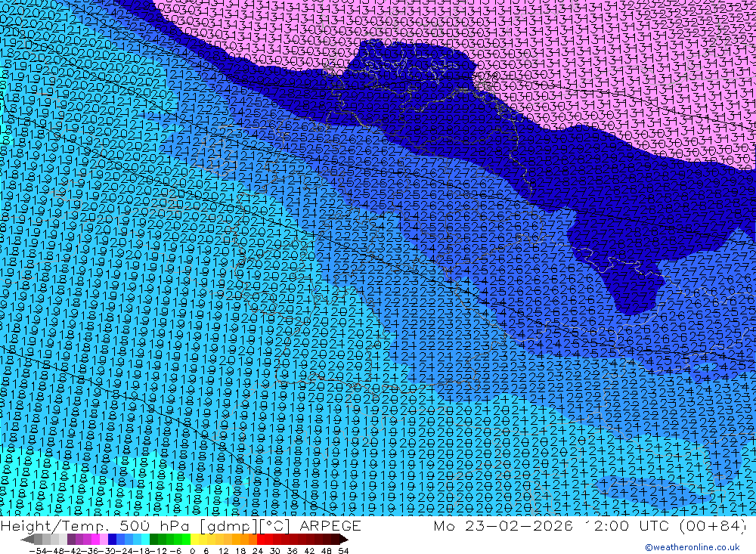Viewport: 756px width, 554px height.
Task: Select the cyan legend swatch before -18
Action: 145,539
